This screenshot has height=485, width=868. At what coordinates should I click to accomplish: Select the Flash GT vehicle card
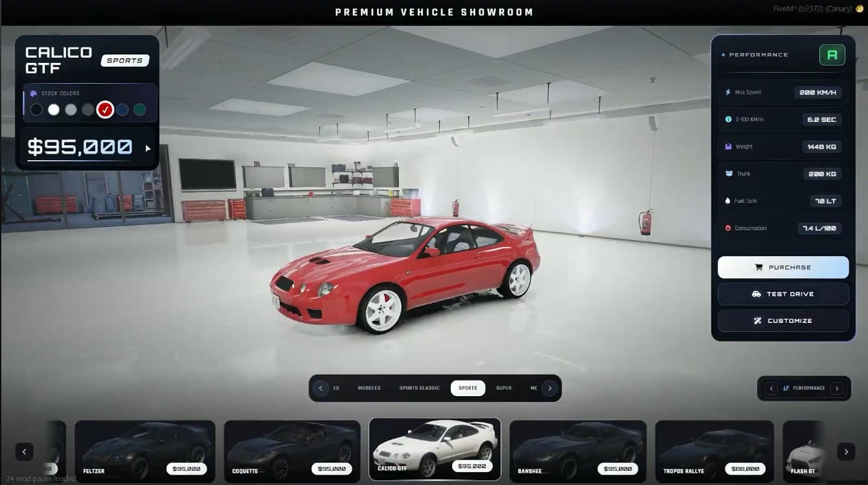pos(803,451)
